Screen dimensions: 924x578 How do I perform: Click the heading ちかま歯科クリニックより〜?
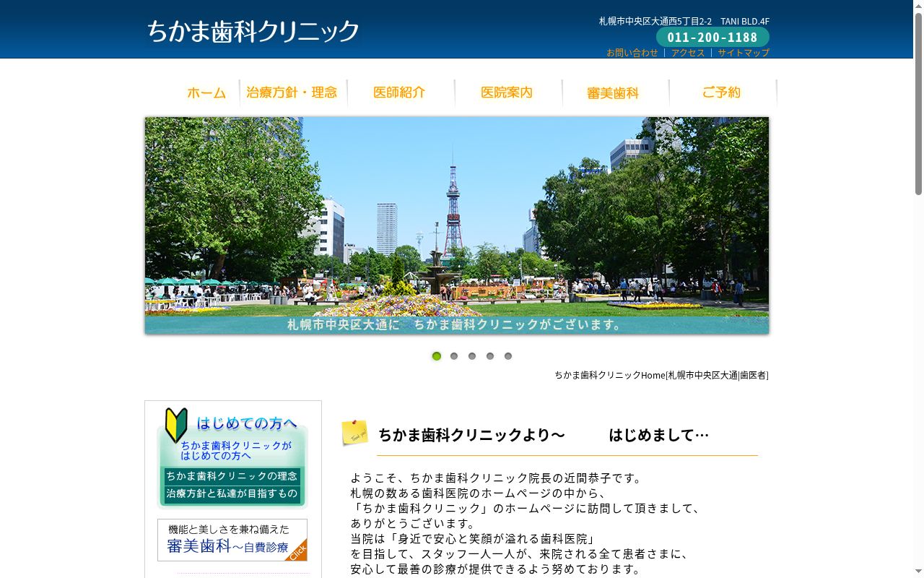471,435
